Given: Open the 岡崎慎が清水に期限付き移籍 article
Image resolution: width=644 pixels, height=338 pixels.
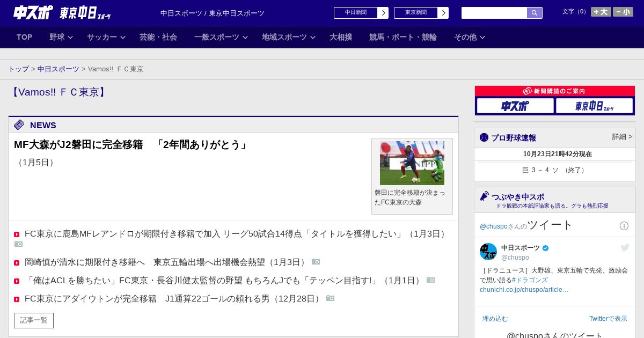Looking at the screenshot, I should click(x=166, y=262).
